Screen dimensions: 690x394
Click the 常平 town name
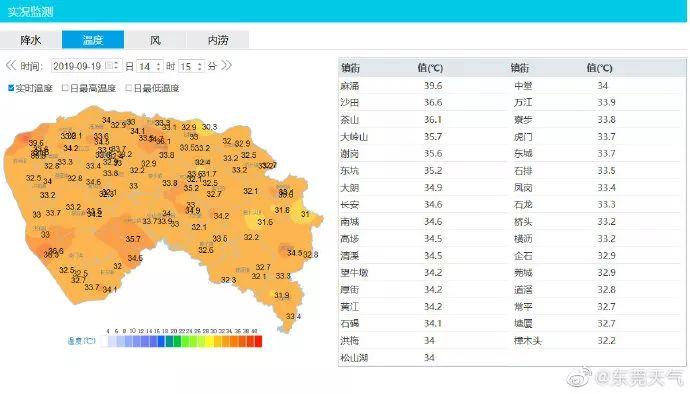coord(523,307)
